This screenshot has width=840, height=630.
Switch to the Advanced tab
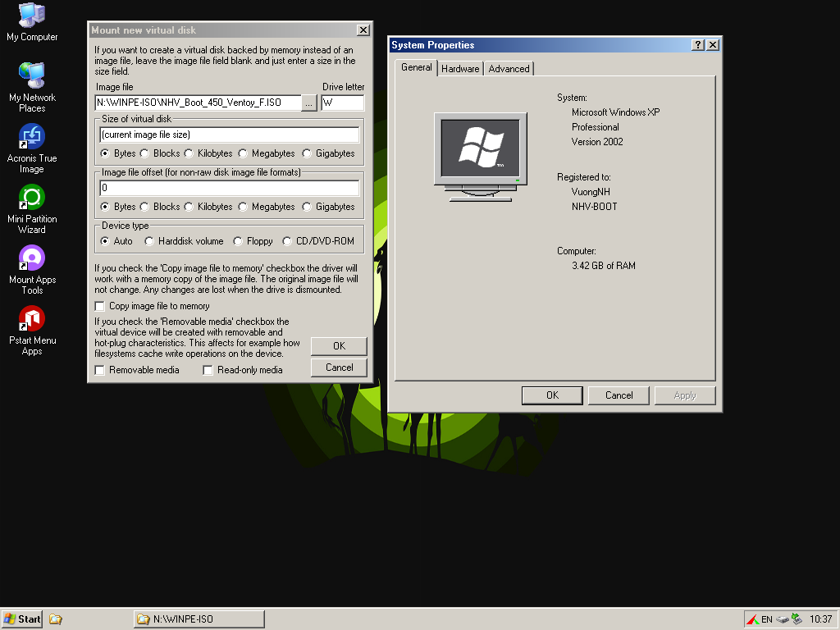pyautogui.click(x=509, y=69)
